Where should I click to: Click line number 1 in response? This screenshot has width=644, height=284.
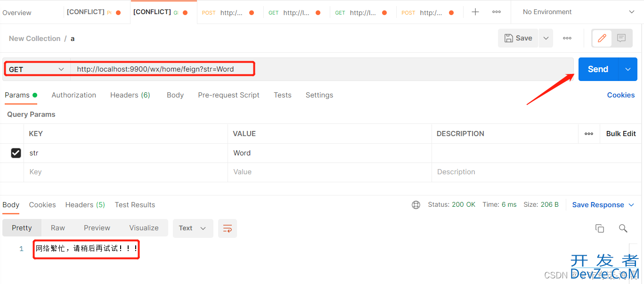21,249
